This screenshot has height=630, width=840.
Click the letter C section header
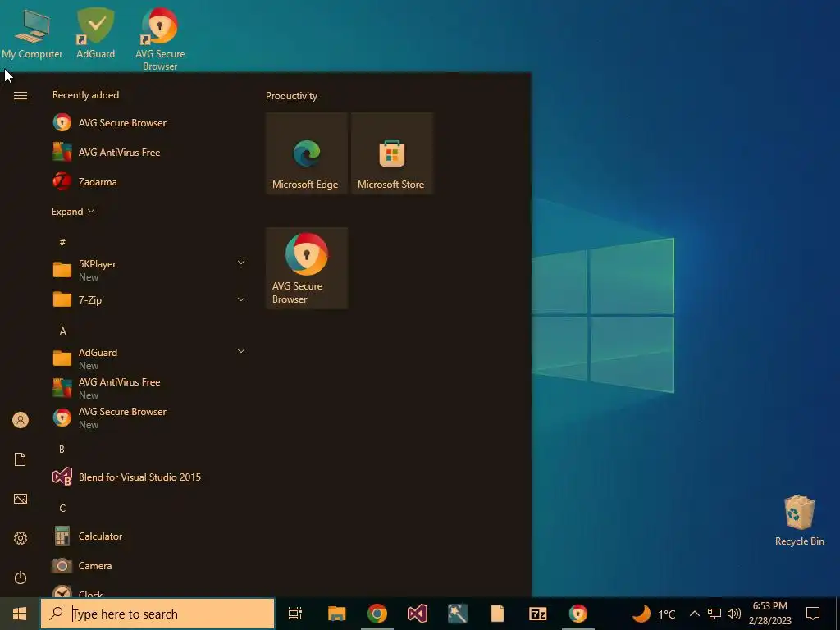[62, 509]
